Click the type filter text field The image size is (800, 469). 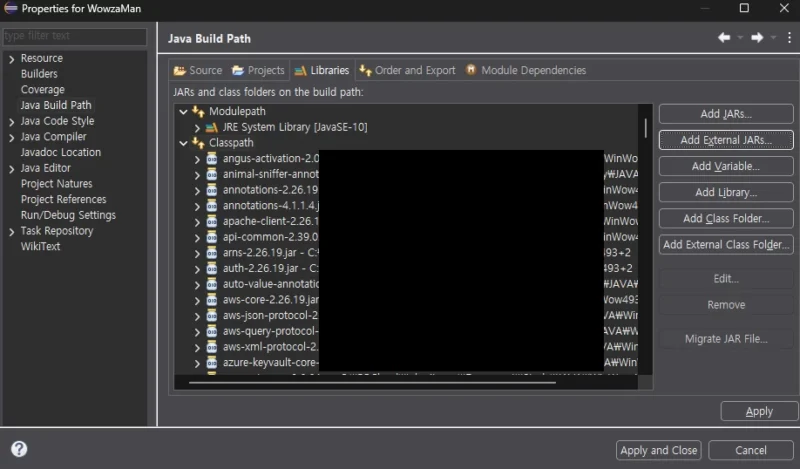tap(74, 36)
